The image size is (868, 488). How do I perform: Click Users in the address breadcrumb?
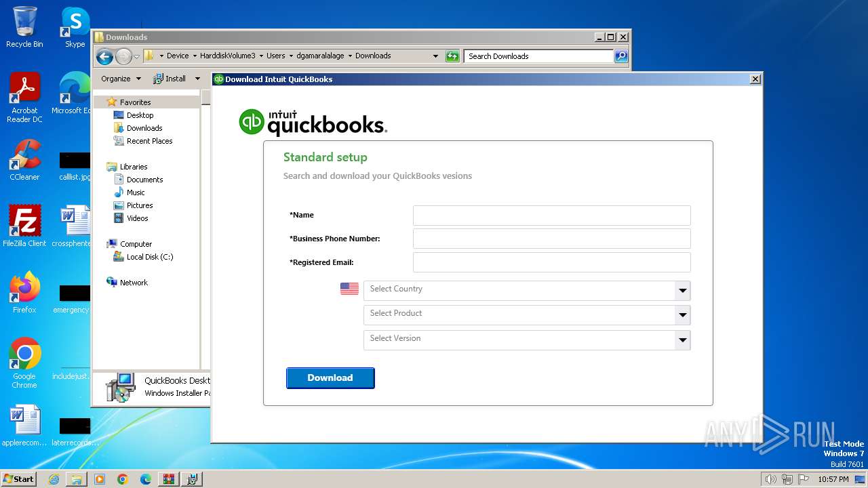click(x=275, y=56)
